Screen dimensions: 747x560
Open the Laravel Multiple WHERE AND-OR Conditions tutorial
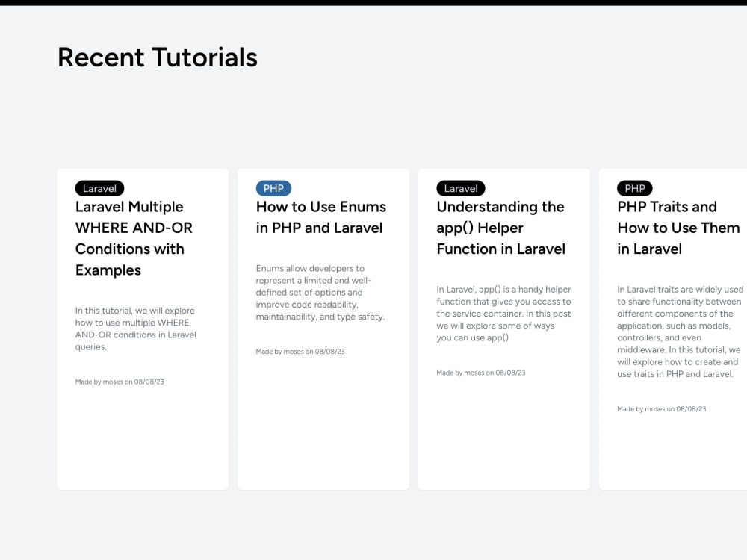tap(134, 228)
